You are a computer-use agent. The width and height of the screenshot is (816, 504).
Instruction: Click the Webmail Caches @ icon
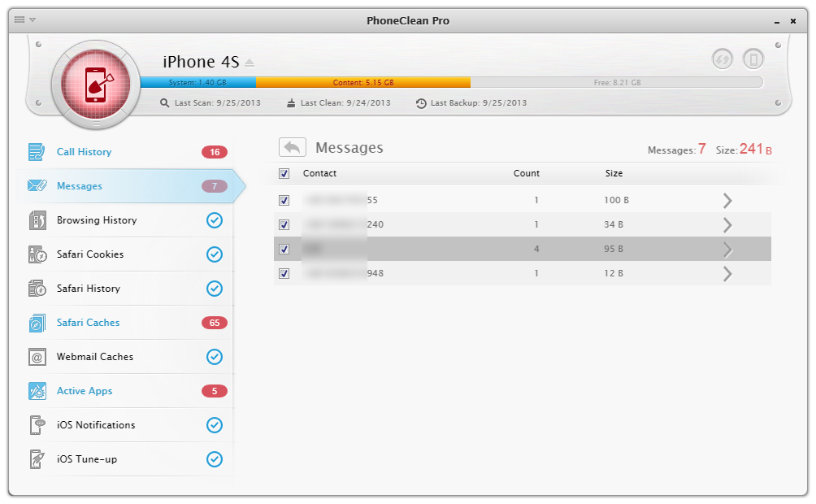tap(37, 357)
